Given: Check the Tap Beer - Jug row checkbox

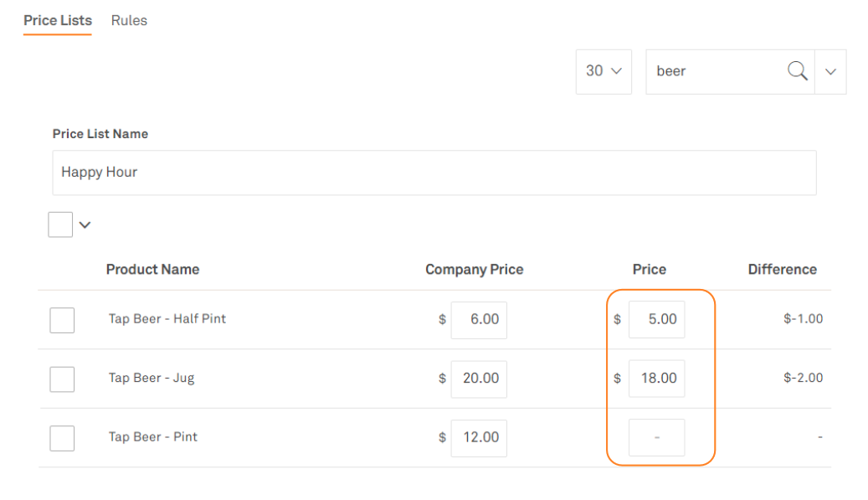Looking at the screenshot, I should coord(62,379).
